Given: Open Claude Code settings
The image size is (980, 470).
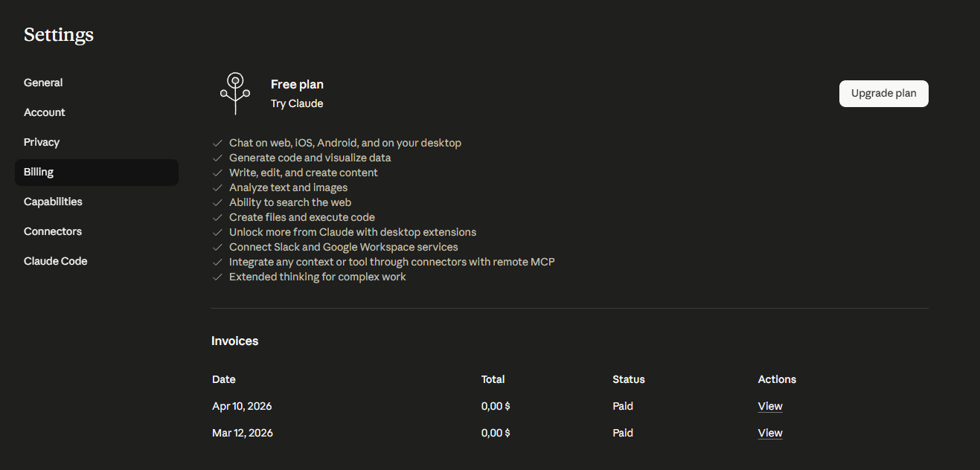Looking at the screenshot, I should pos(56,261).
